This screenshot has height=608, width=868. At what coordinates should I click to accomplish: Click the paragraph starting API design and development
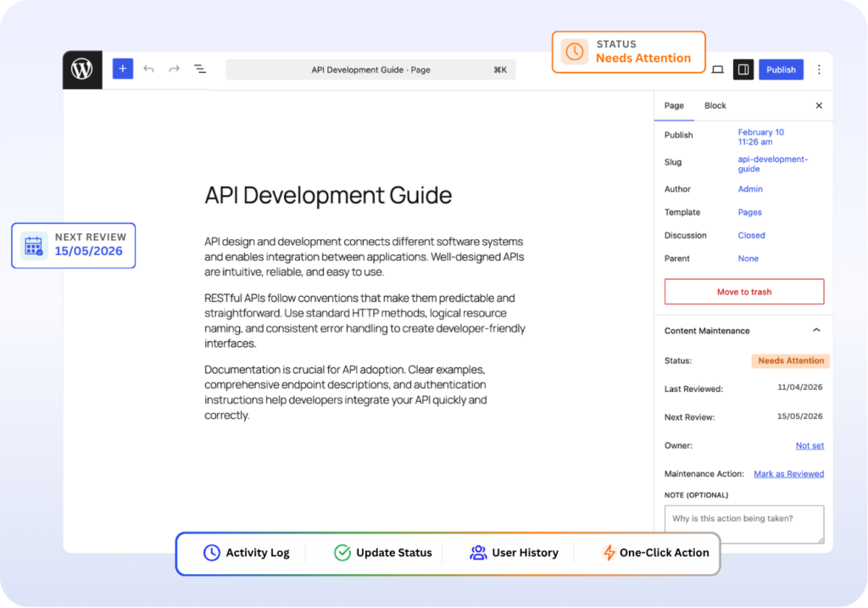pyautogui.click(x=364, y=257)
